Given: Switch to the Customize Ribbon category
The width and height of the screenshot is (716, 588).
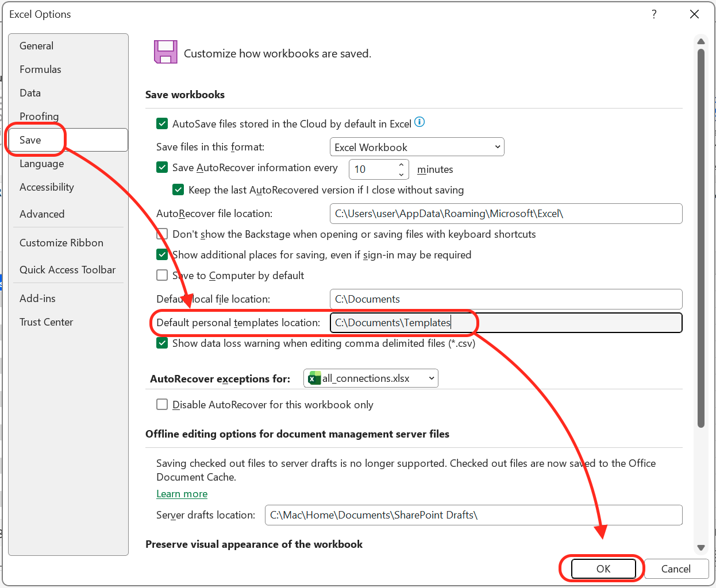Looking at the screenshot, I should [x=61, y=242].
